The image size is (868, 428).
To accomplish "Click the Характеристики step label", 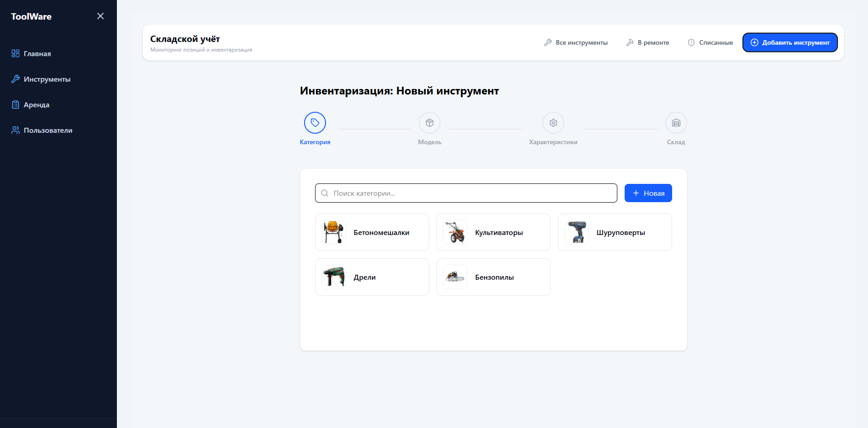I will click(553, 142).
